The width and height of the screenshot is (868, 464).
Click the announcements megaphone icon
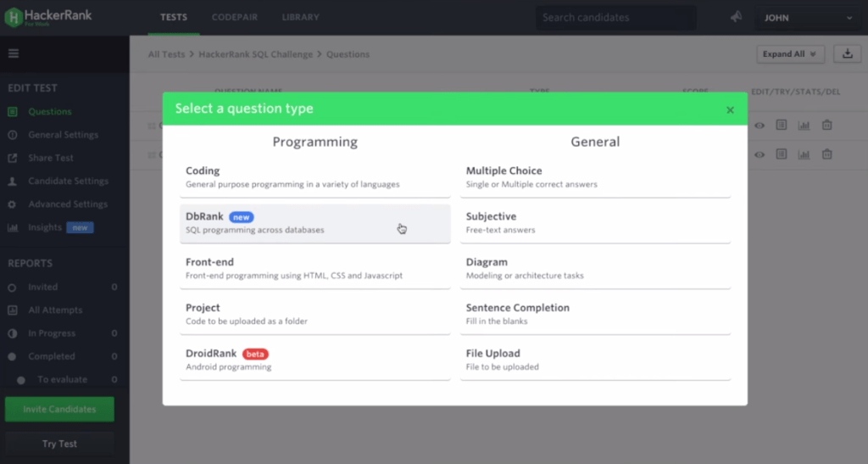(736, 18)
